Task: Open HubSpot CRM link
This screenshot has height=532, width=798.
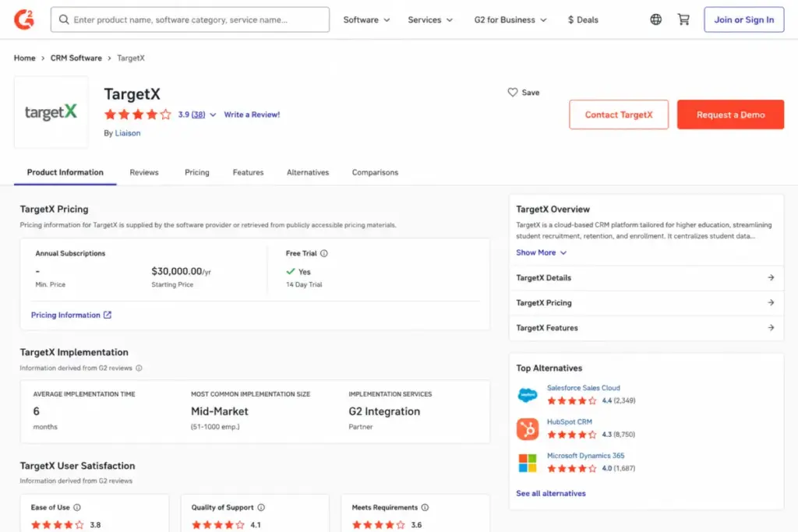Action: coord(569,421)
